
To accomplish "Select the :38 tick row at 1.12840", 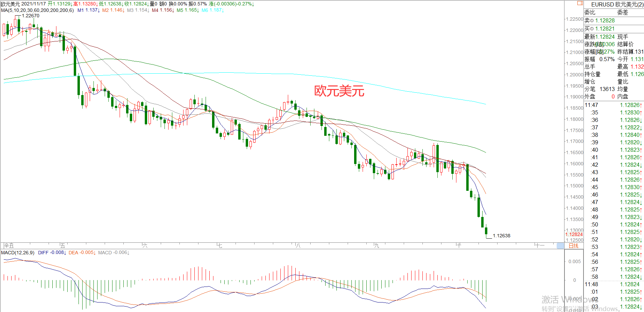I will click(x=614, y=135).
